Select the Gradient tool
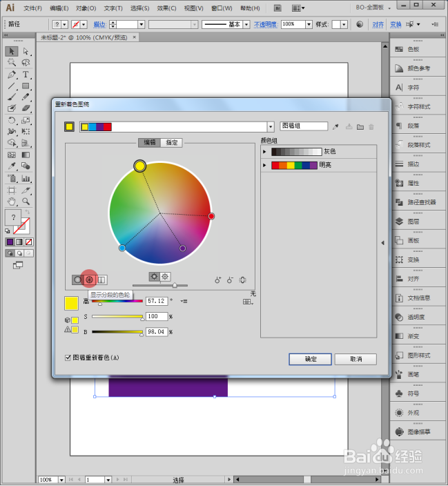 tap(26, 155)
